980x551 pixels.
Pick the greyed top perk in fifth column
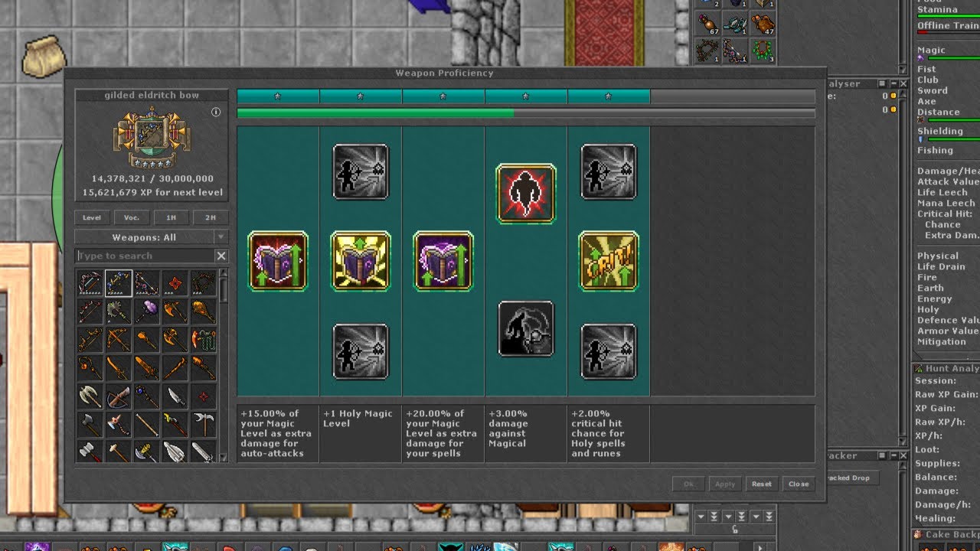pos(609,171)
